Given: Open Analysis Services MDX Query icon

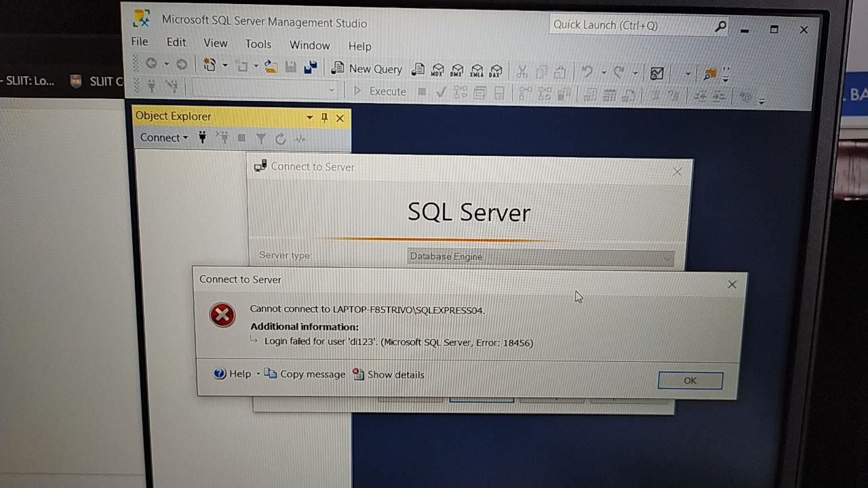Looking at the screenshot, I should 437,70.
